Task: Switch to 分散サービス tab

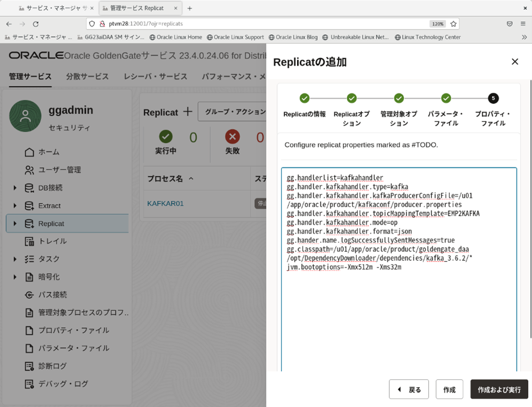Action: [87, 76]
